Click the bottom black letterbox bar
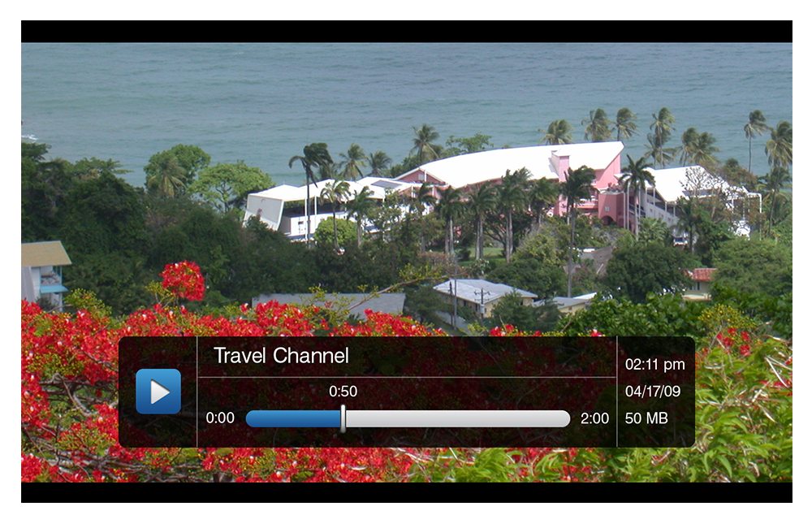 coord(406,492)
